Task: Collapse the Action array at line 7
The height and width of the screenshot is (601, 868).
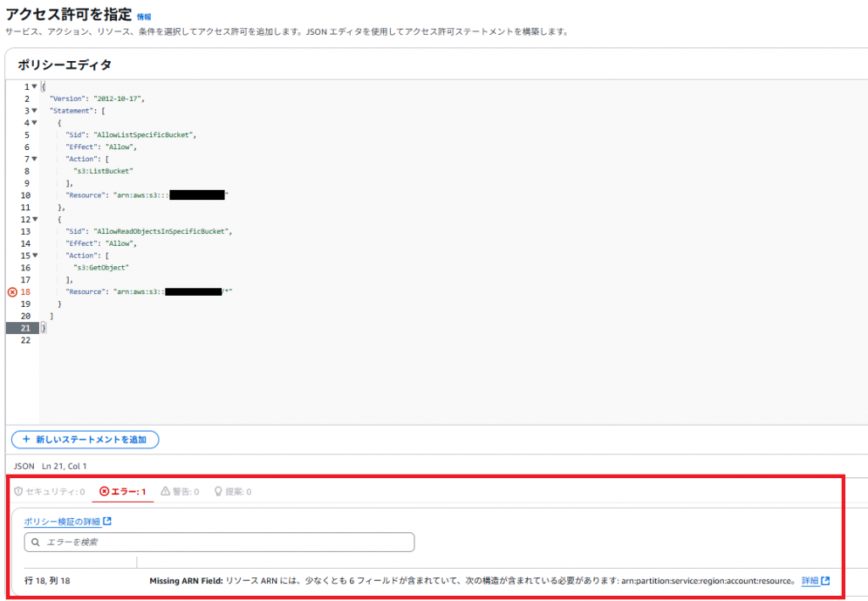Action: click(x=34, y=159)
